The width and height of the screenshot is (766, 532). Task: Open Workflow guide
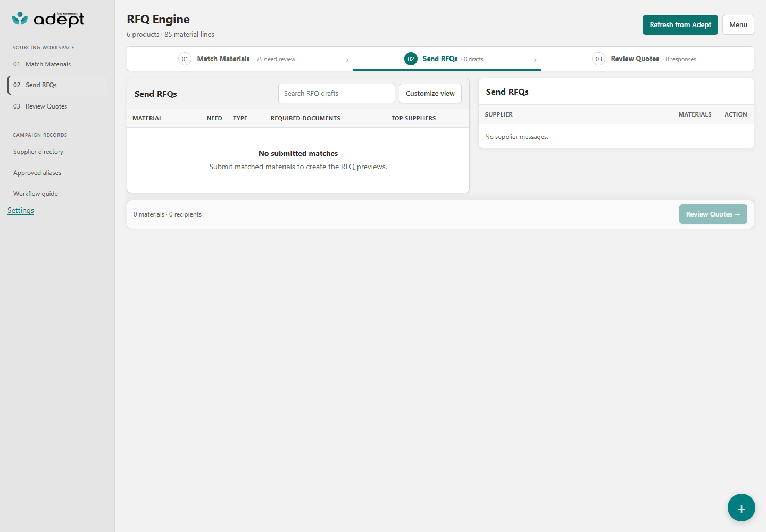[57, 194]
